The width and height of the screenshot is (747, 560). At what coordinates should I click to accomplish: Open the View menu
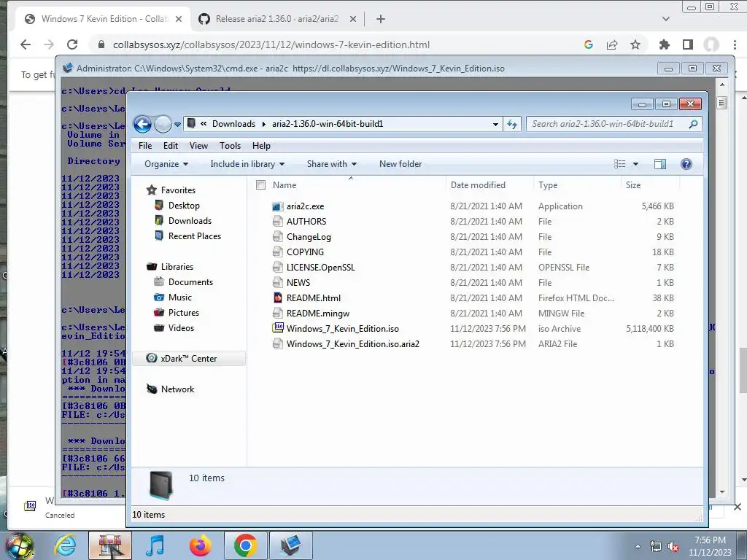(x=198, y=146)
